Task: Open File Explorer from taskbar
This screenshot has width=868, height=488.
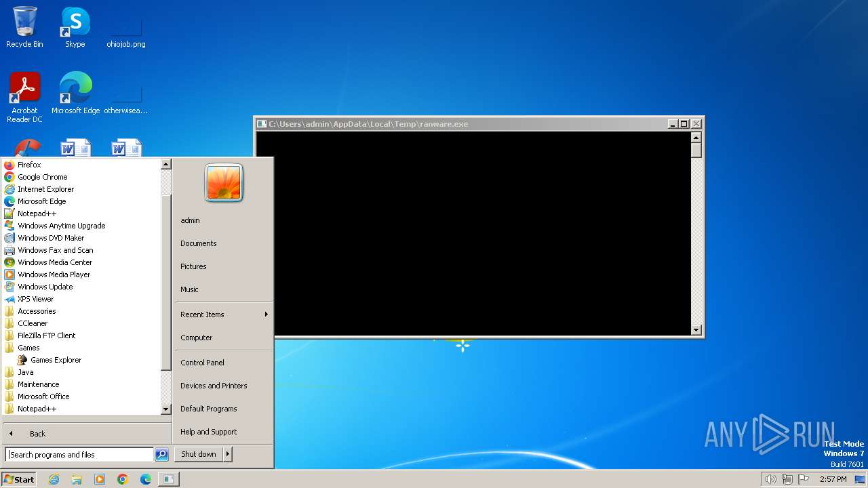Action: click(77, 479)
